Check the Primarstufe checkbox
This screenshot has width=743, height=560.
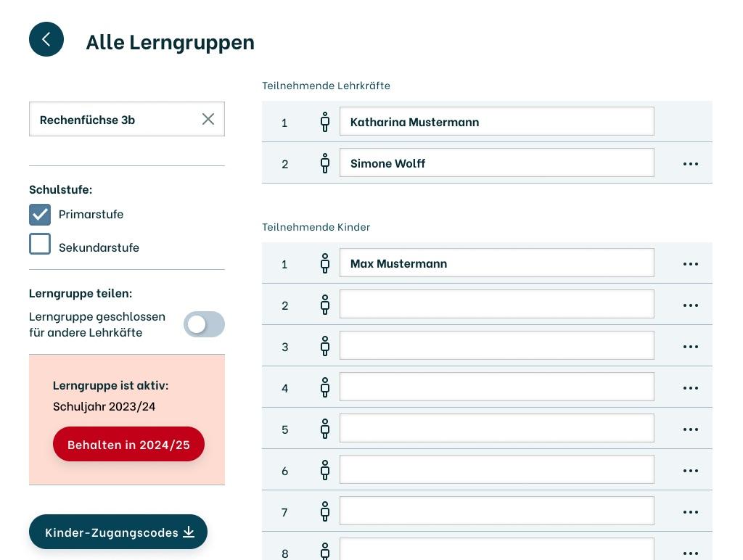pos(40,214)
